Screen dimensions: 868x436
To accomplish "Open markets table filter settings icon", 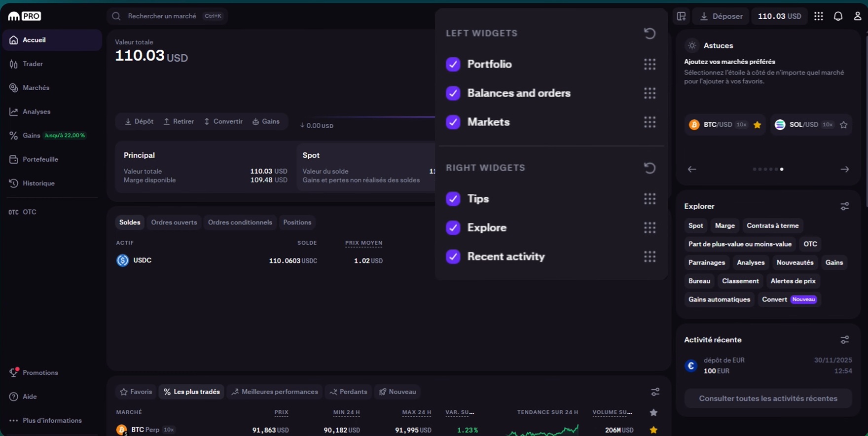I will tap(655, 392).
